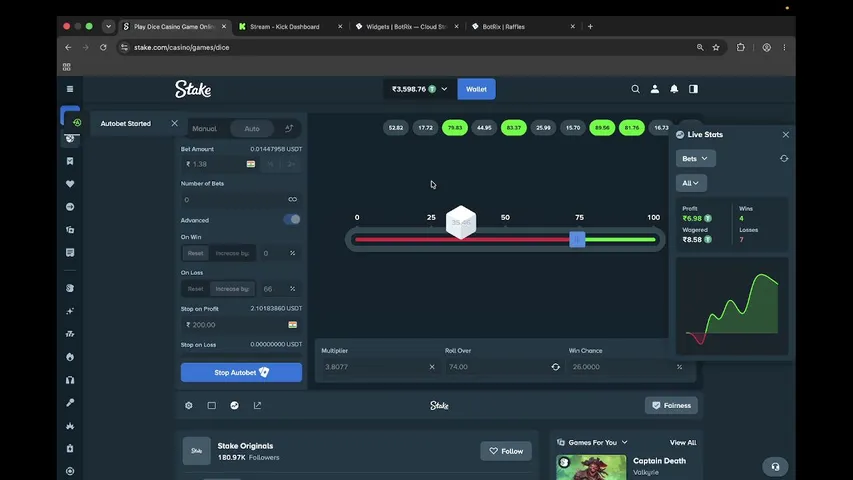Open the All filter dropdown

pos(691,183)
